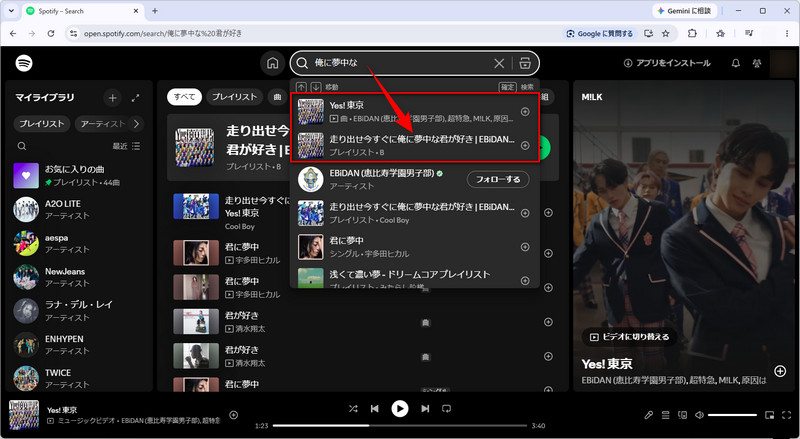Add now-playing track from bottom bar

click(234, 415)
